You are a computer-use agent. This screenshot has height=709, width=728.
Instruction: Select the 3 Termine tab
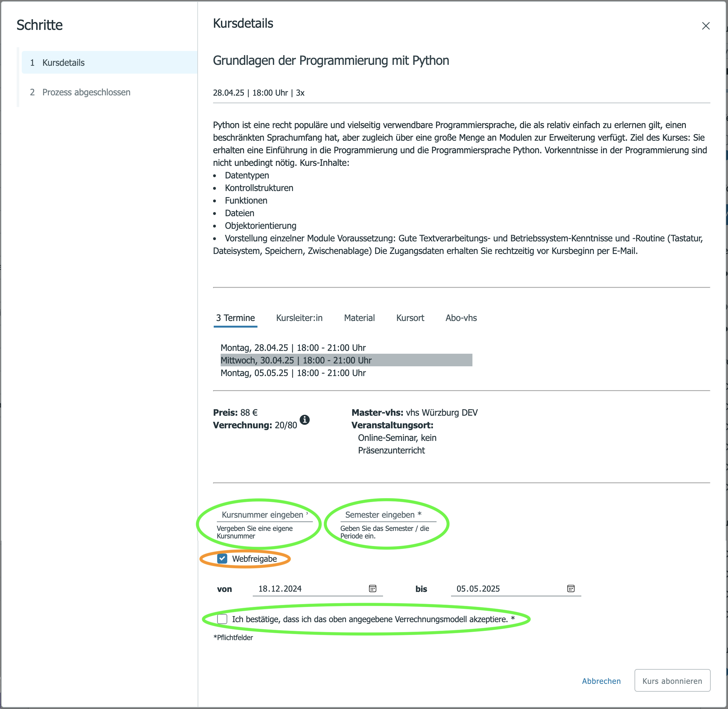pos(235,318)
